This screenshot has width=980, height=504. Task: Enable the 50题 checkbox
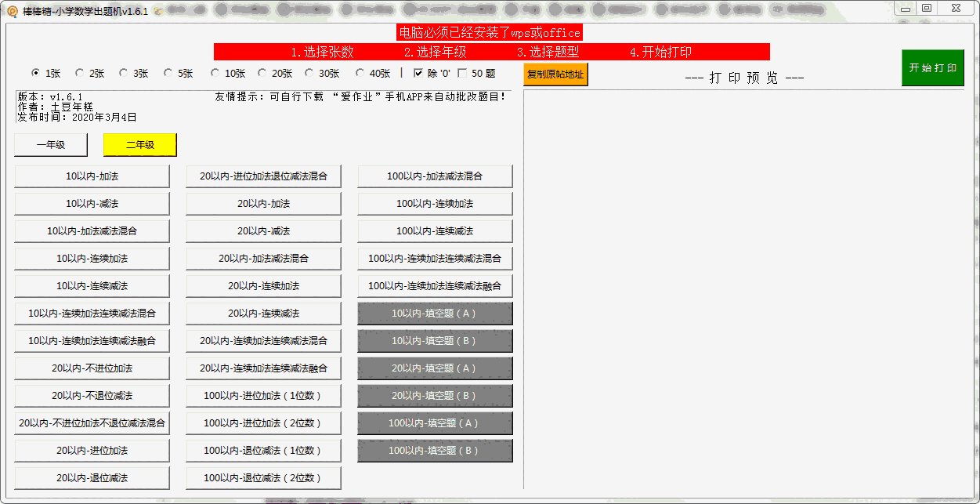pyautogui.click(x=464, y=72)
